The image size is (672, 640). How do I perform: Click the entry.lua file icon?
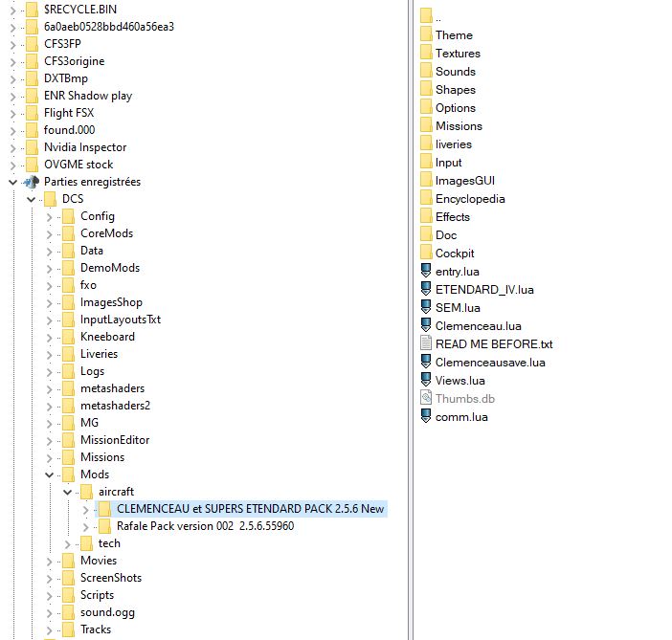pyautogui.click(x=426, y=272)
